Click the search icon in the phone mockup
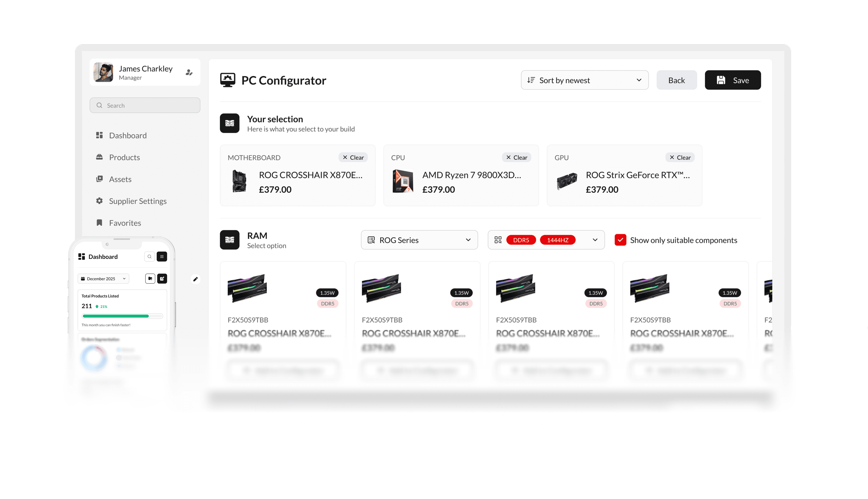The image size is (868, 499). coord(149,257)
